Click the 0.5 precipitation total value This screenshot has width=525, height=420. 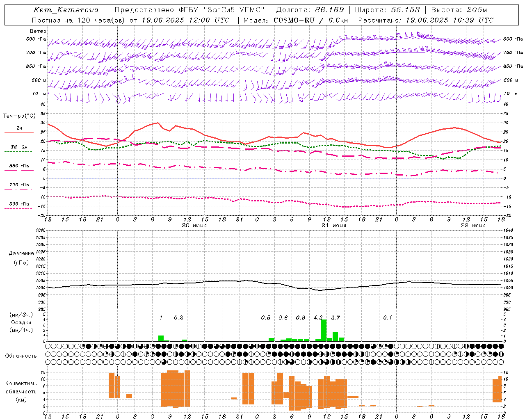point(266,318)
